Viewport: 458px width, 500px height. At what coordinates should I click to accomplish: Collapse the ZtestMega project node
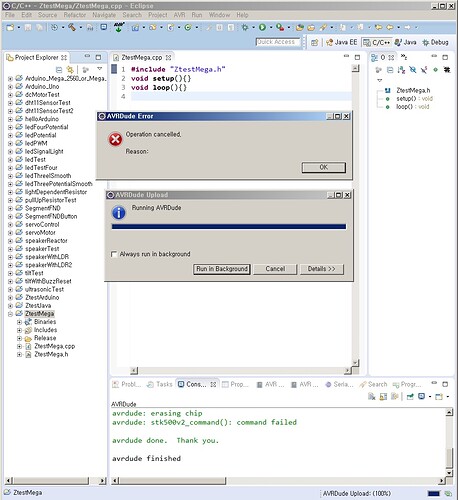tap(10, 314)
